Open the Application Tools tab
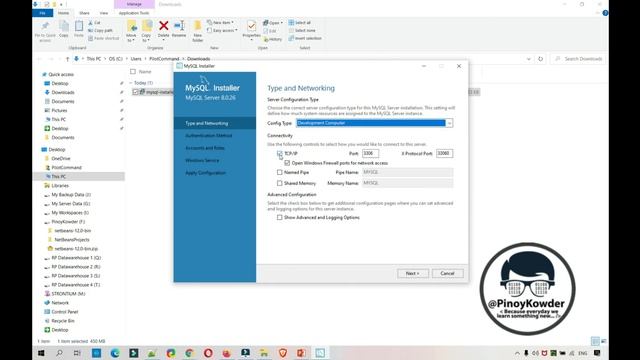 coord(134,13)
